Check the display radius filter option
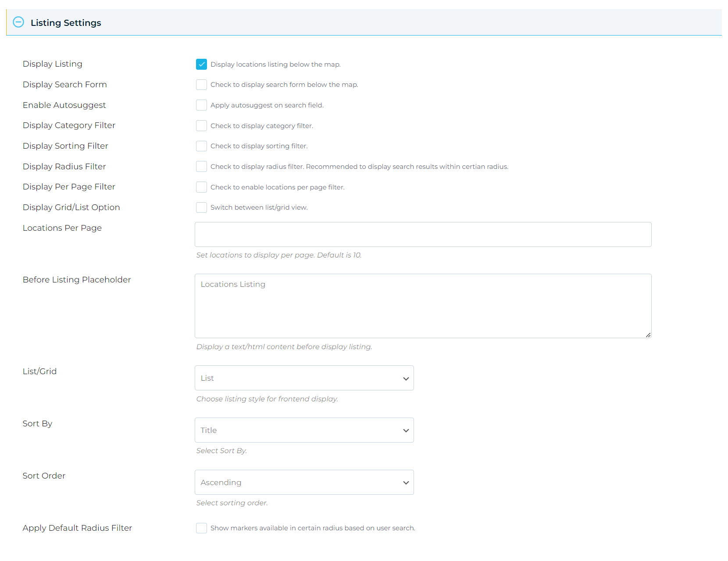728x561 pixels. click(x=201, y=167)
